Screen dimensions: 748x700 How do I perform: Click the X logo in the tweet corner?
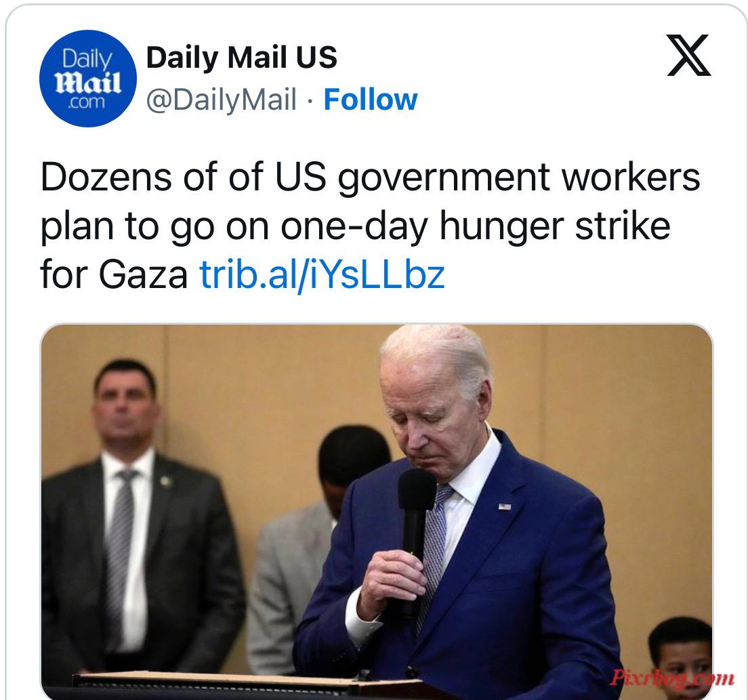pyautogui.click(x=689, y=56)
